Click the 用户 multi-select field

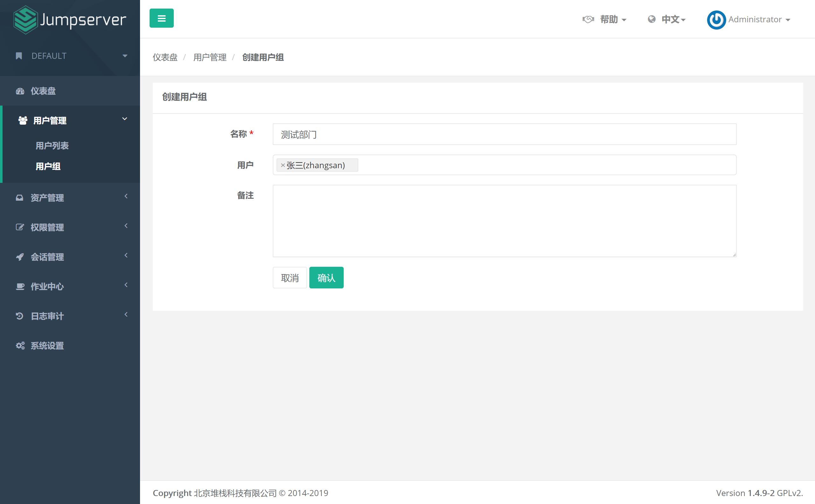click(504, 165)
